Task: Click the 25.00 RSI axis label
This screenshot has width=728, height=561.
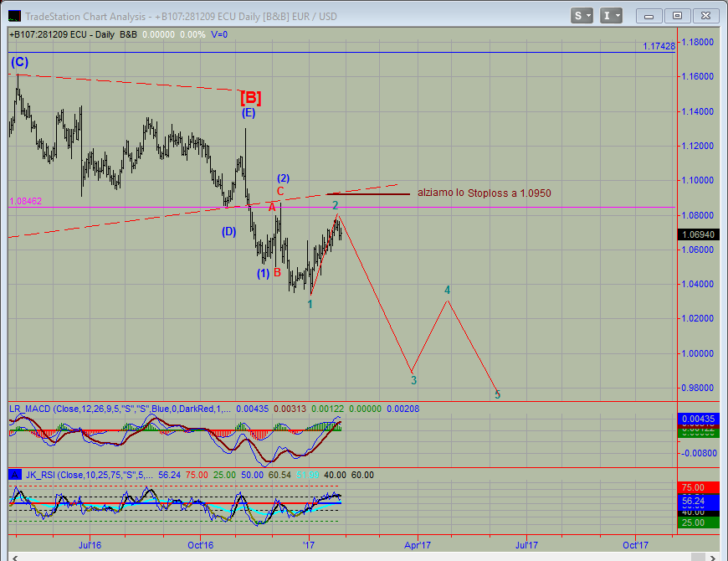Action: [x=698, y=522]
